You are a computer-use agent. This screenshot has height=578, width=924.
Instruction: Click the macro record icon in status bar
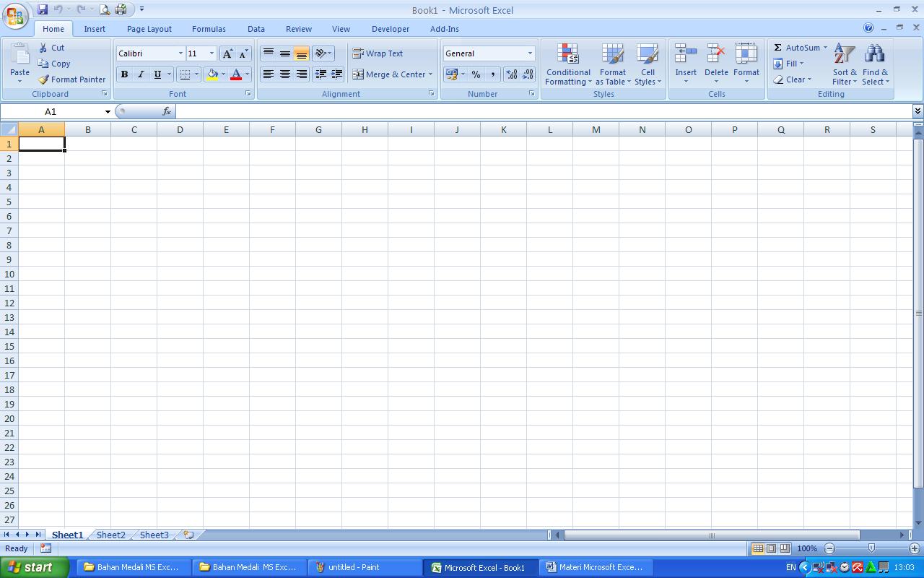[45, 548]
